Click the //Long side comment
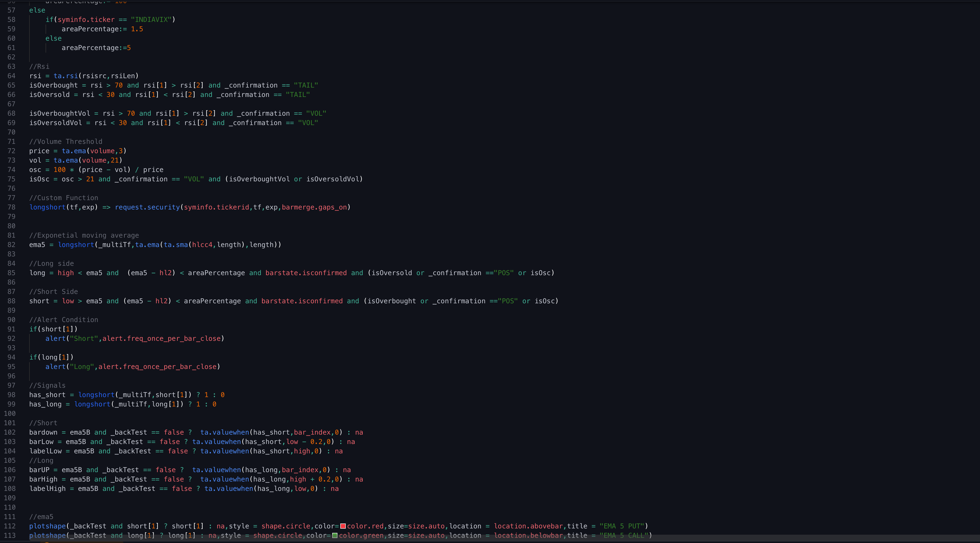Screen dimensions: 980x543 click(52, 263)
